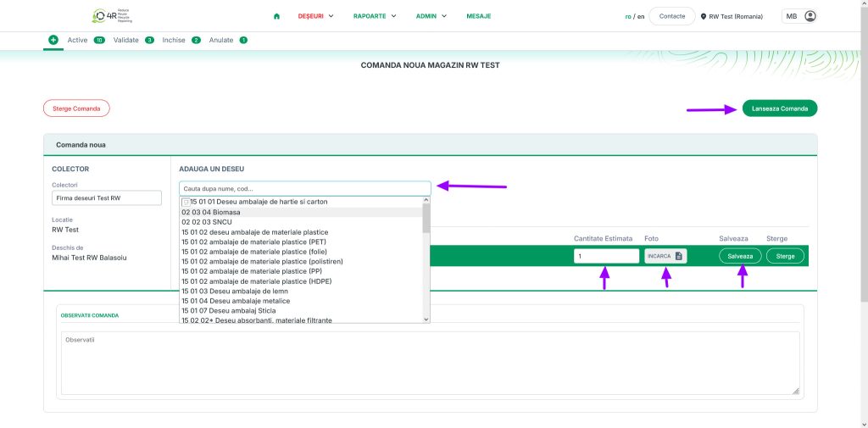Click the 4R logo icon
Image resolution: width=868 pixels, height=428 pixels.
point(99,16)
